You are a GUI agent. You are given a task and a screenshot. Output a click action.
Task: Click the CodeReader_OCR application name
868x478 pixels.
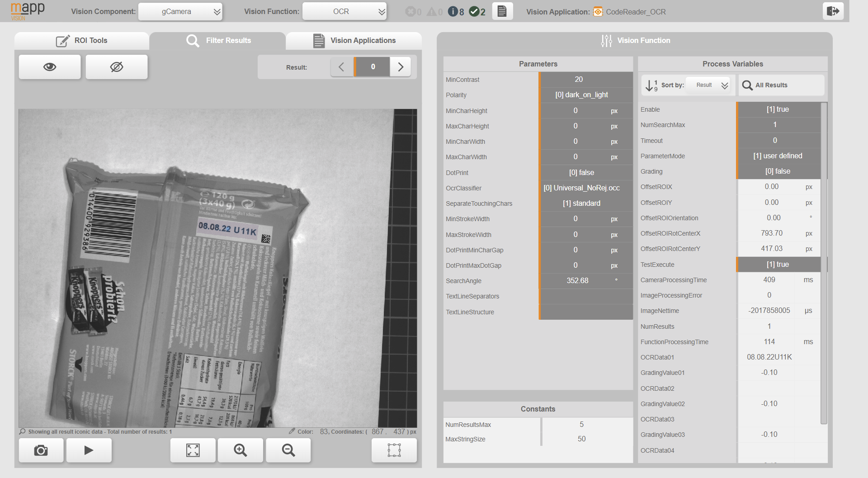636,12
